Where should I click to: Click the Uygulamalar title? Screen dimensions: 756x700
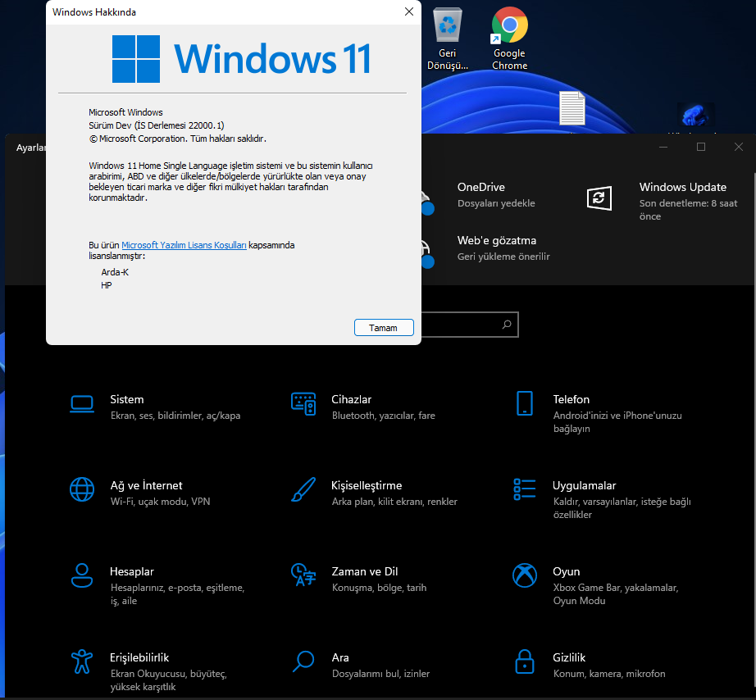[585, 485]
